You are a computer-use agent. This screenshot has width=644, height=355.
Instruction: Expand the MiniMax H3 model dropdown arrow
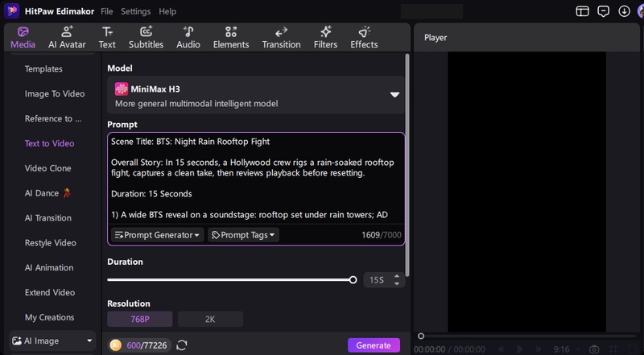point(394,95)
